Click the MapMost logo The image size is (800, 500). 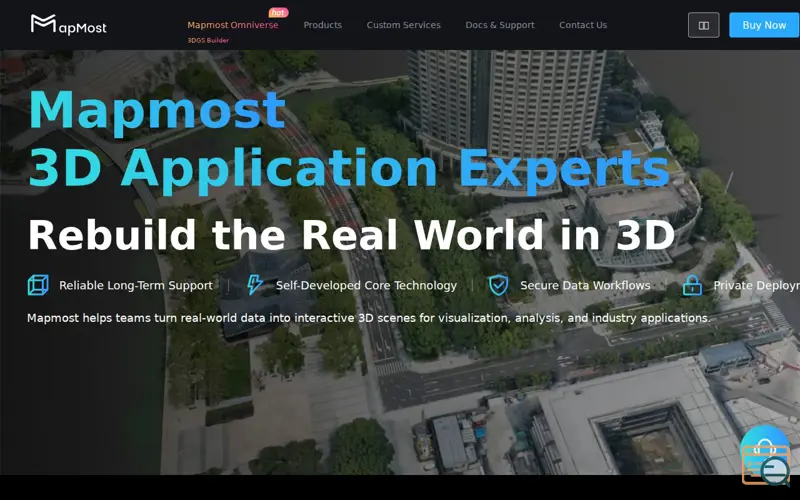point(68,24)
